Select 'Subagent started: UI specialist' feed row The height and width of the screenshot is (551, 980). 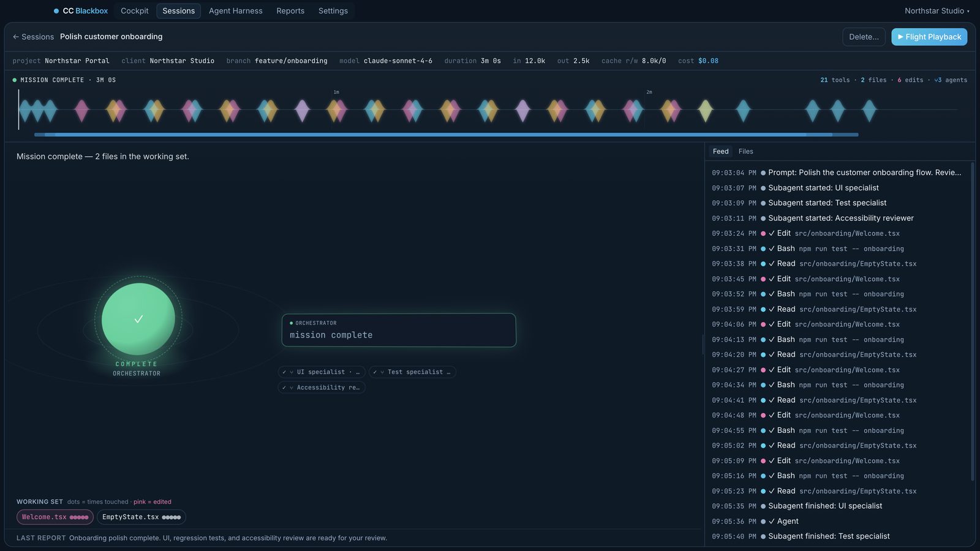click(837, 188)
